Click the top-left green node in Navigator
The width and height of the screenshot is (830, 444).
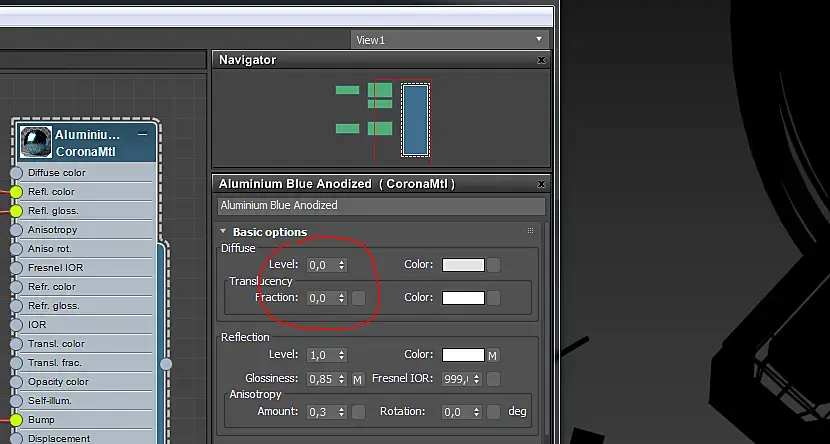click(347, 90)
